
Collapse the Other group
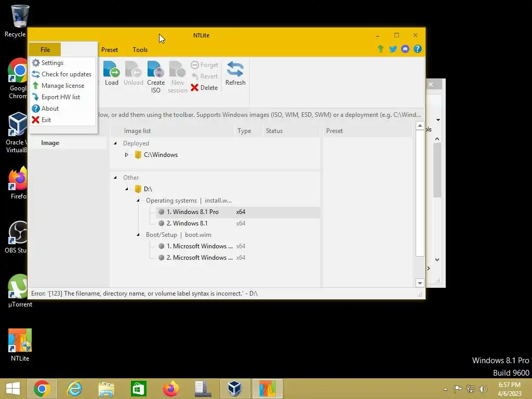[115, 178]
